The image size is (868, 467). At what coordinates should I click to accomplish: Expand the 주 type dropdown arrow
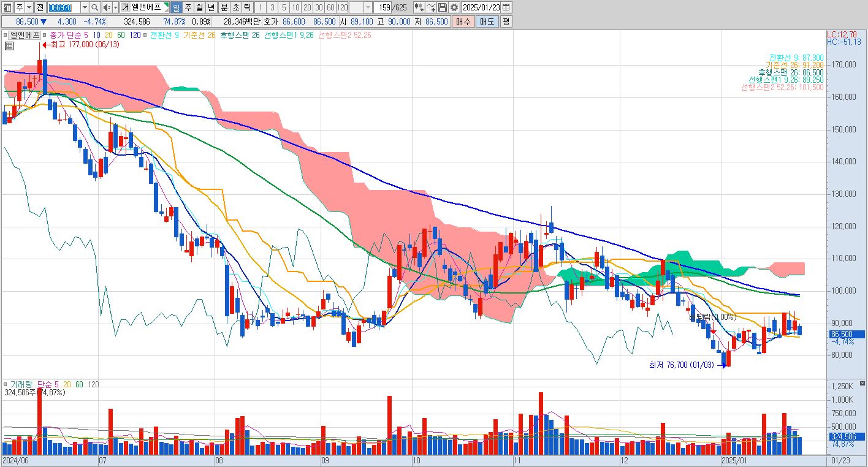coord(29,7)
